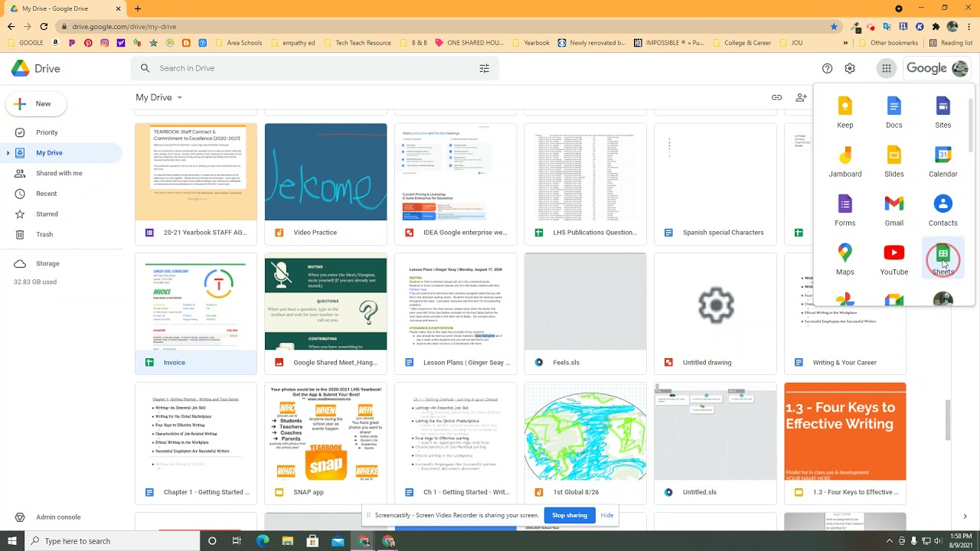Select 1.3 - Four Keys to Effective file
The image size is (980, 551).
(845, 443)
